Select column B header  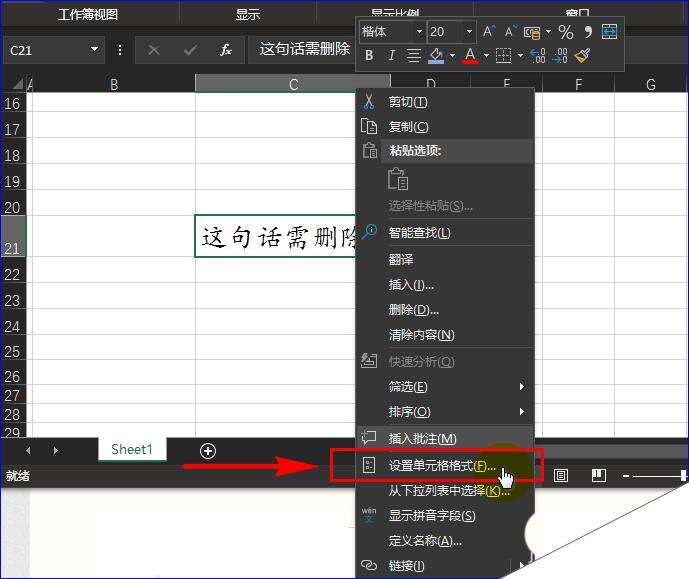[x=114, y=83]
